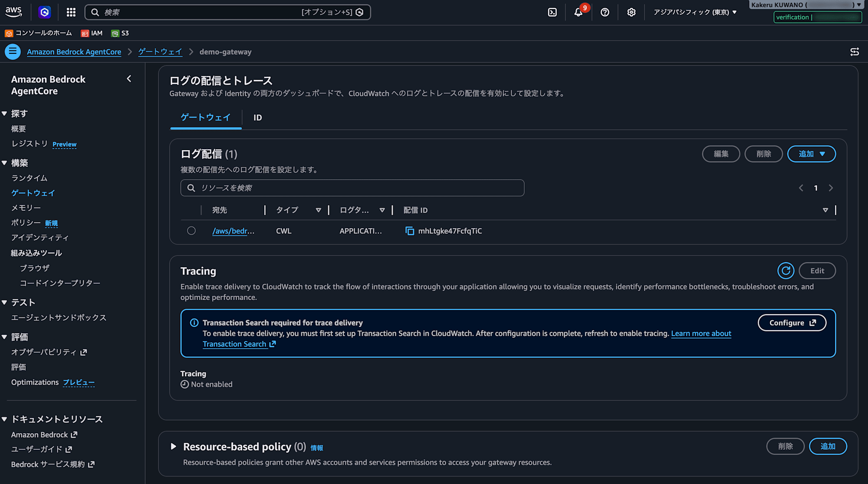This screenshot has height=484, width=868.
Task: Switch to the ゲートウェイ tab
Action: pyautogui.click(x=206, y=118)
